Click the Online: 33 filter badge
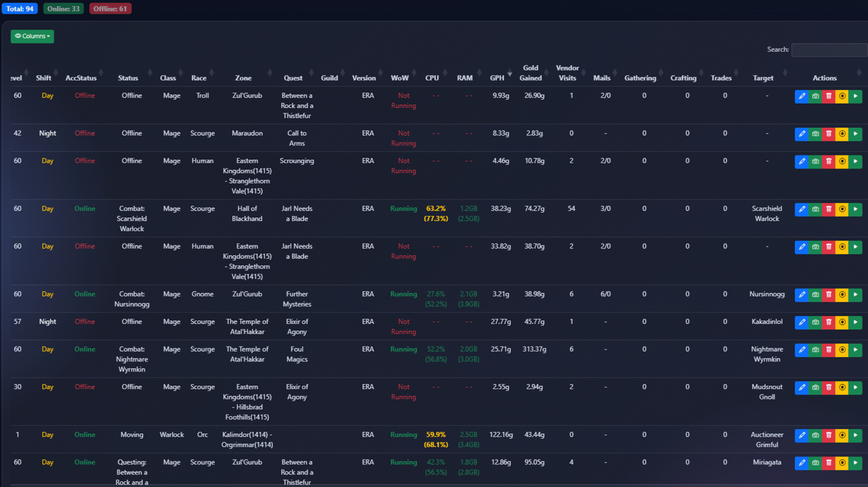 [x=63, y=8]
